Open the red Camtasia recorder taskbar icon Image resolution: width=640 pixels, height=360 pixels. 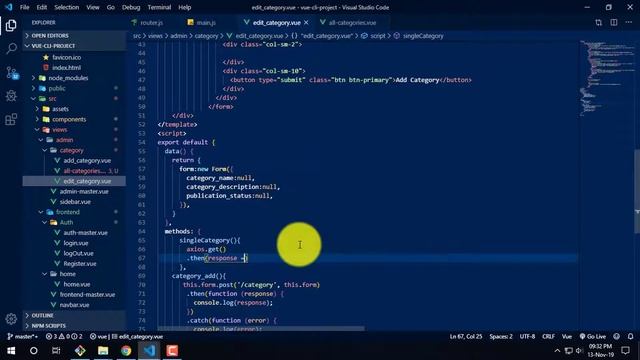[x=172, y=351]
